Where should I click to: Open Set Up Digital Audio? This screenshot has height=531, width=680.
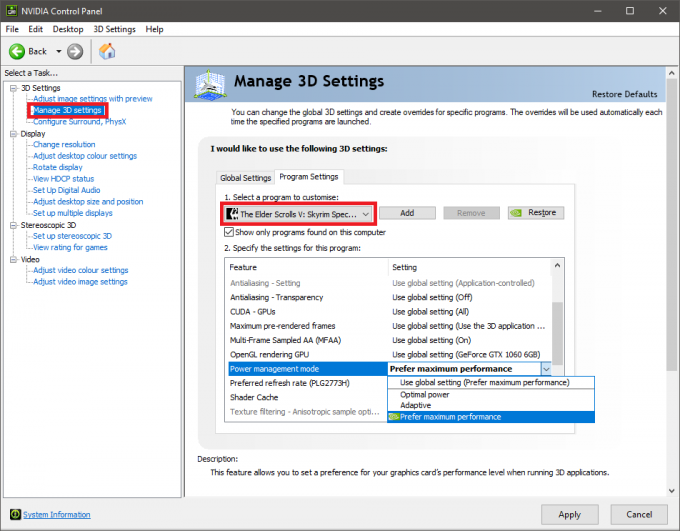click(66, 190)
